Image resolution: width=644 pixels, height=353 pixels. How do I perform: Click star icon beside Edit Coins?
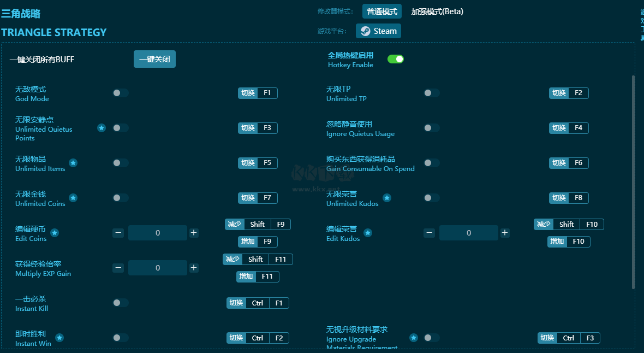pyautogui.click(x=55, y=233)
